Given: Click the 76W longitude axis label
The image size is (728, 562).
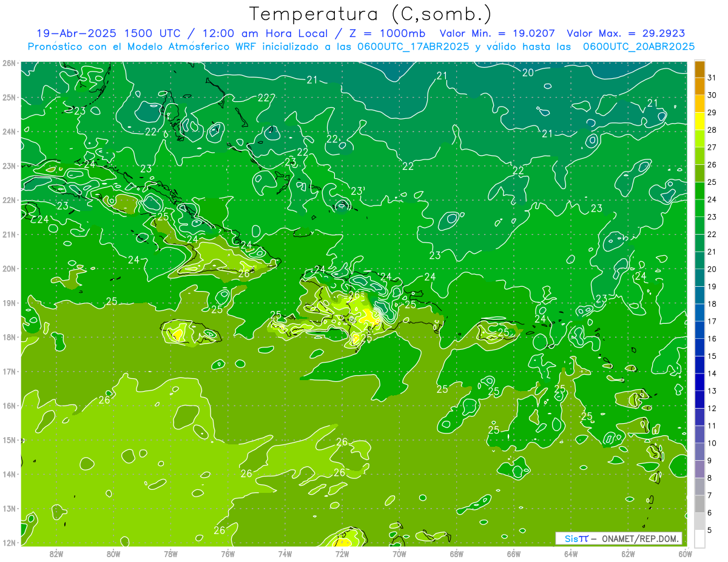Looking at the screenshot, I should pyautogui.click(x=228, y=554).
